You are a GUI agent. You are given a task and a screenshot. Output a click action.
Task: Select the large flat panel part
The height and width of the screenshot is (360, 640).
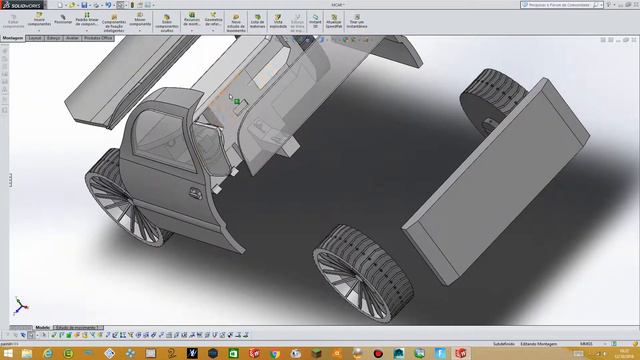coord(496,181)
